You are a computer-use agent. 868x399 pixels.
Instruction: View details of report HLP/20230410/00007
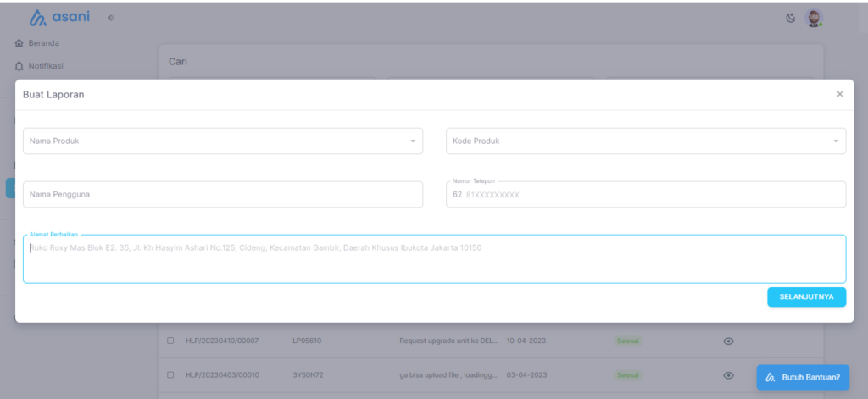727,341
